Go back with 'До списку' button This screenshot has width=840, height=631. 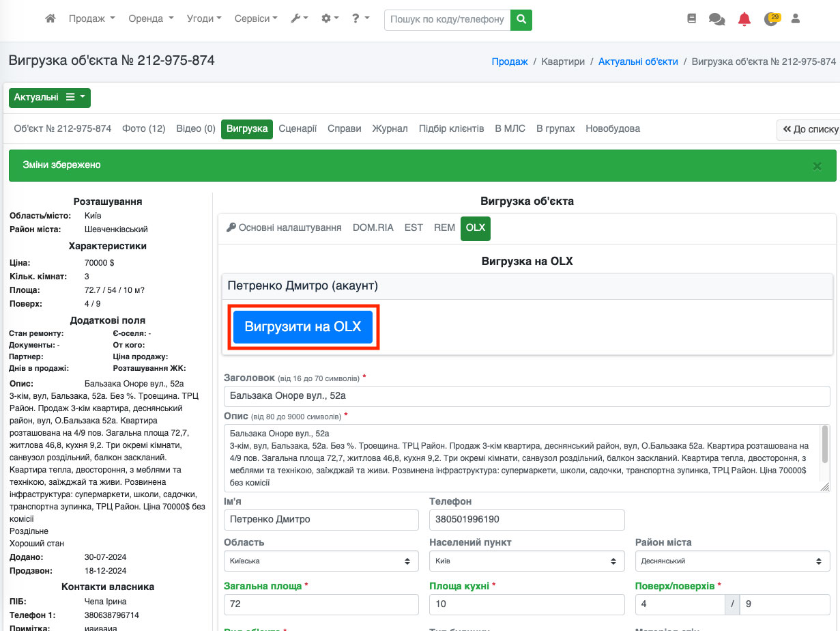tap(810, 129)
